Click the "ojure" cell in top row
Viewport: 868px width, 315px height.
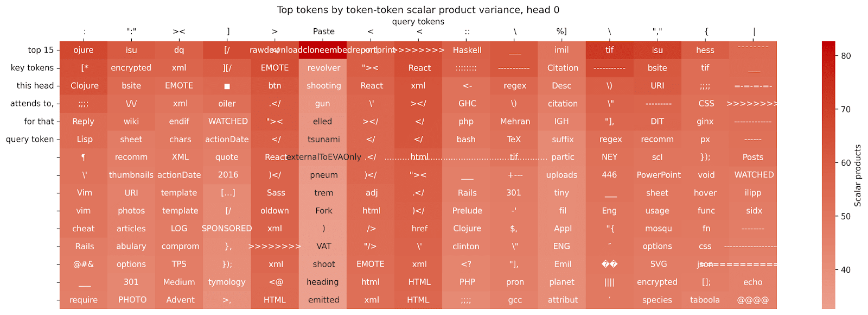pyautogui.click(x=84, y=50)
